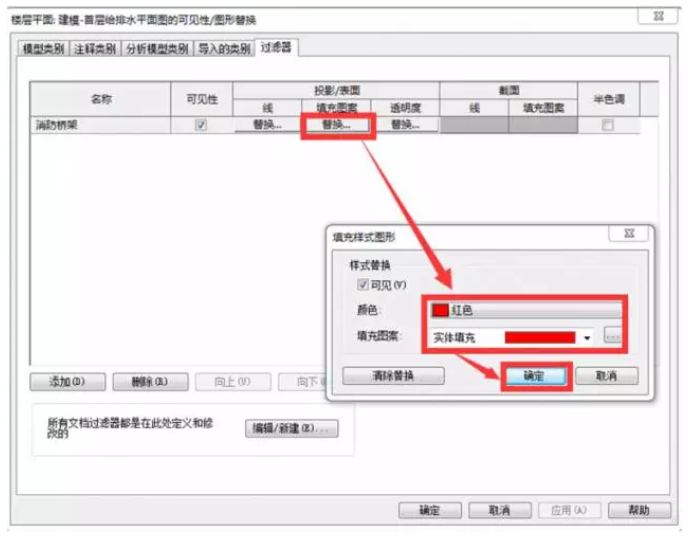Open 帮助 from the main dialog
This screenshot has height=538, width=688.
(x=639, y=510)
